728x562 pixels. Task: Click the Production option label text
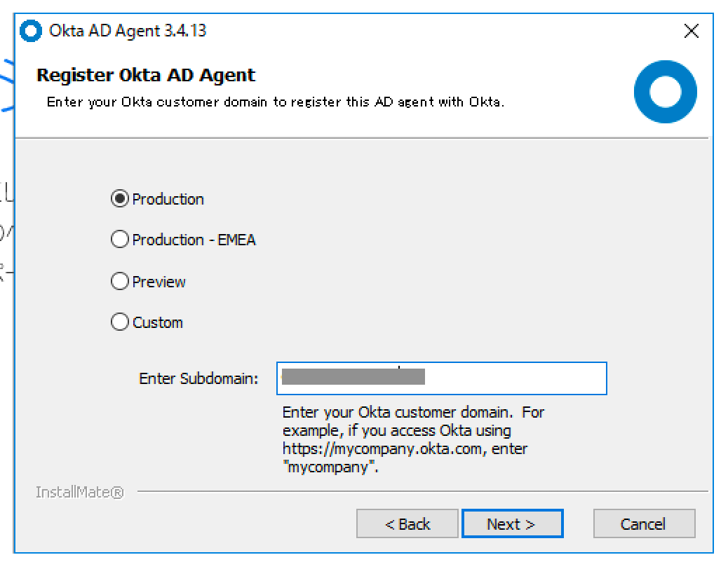(x=168, y=198)
